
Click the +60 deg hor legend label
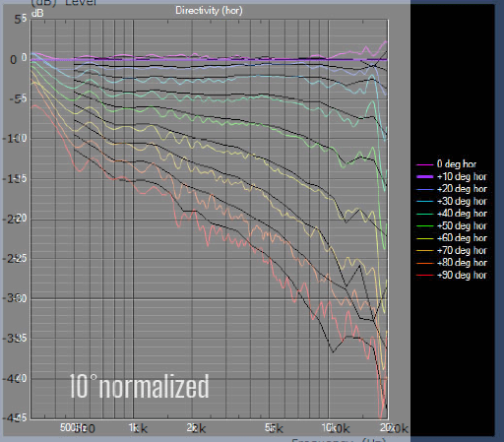tap(462, 238)
